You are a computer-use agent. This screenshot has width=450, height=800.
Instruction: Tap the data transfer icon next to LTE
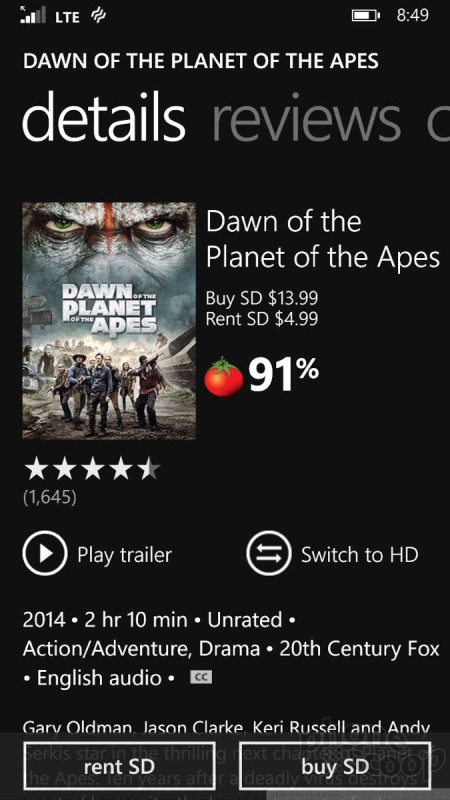click(97, 16)
